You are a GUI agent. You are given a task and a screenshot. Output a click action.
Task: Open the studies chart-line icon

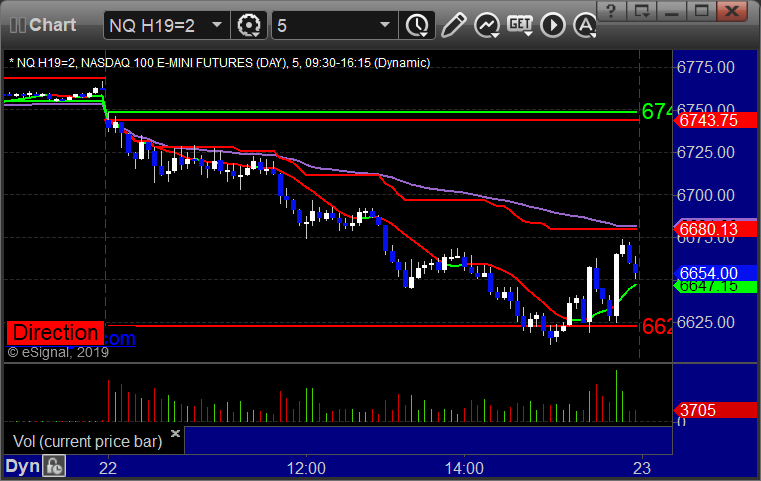tap(487, 25)
